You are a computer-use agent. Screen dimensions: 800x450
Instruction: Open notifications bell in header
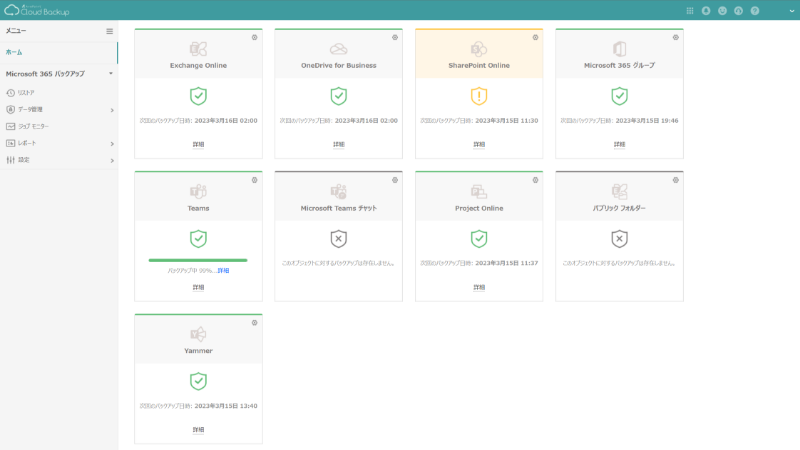click(706, 11)
